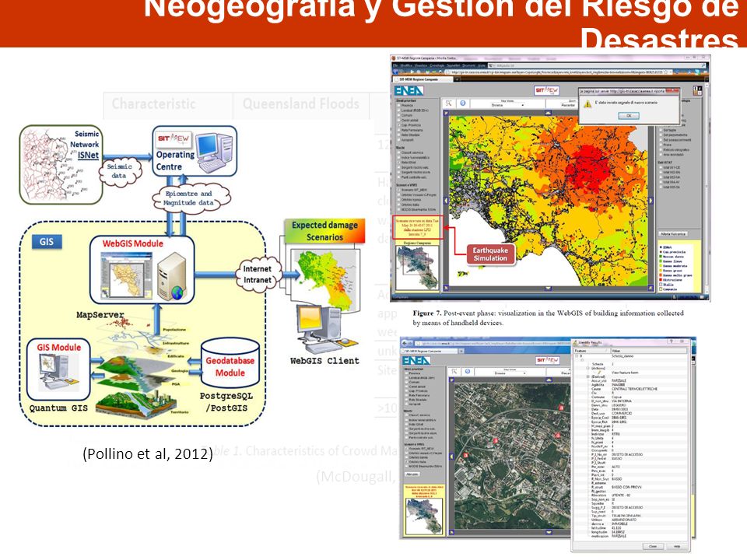Open Visualizza menu in upper Firefox window

point(421,65)
